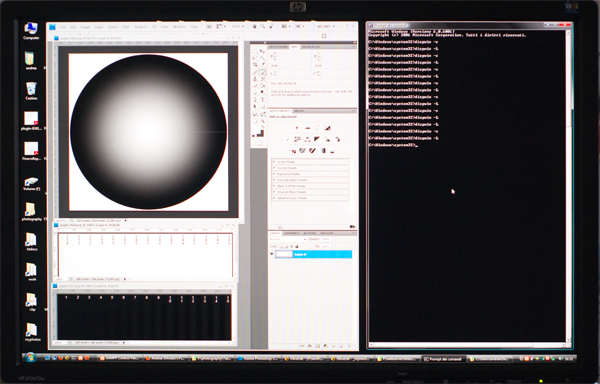
Task: Add a Vibrance adjustment from Adjustments panel
Action: [287, 139]
